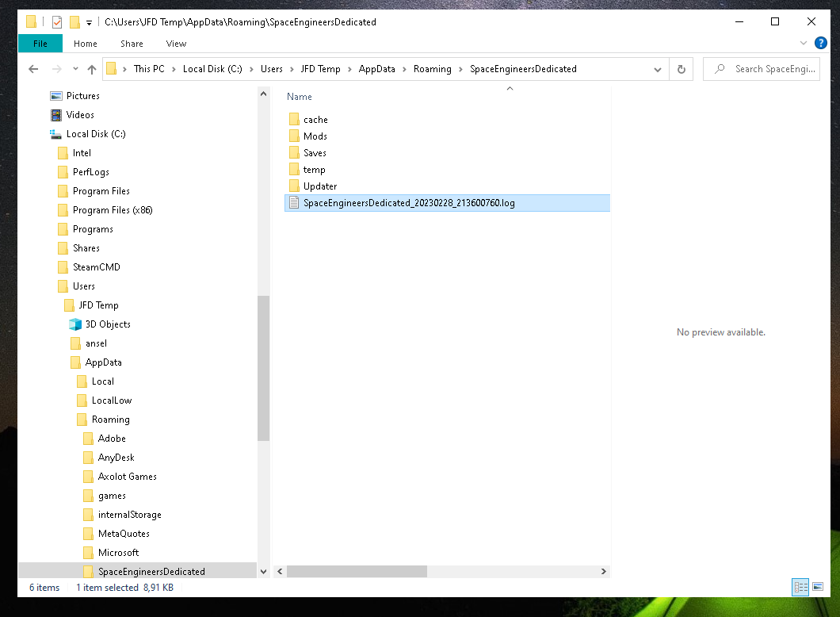The height and width of the screenshot is (617, 840).
Task: Click the AppData breadcrumb in address bar
Action: pyautogui.click(x=376, y=69)
